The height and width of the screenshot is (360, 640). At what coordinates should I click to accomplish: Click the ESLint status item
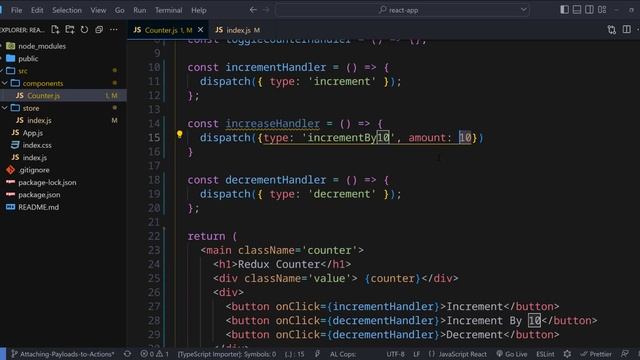point(545,354)
